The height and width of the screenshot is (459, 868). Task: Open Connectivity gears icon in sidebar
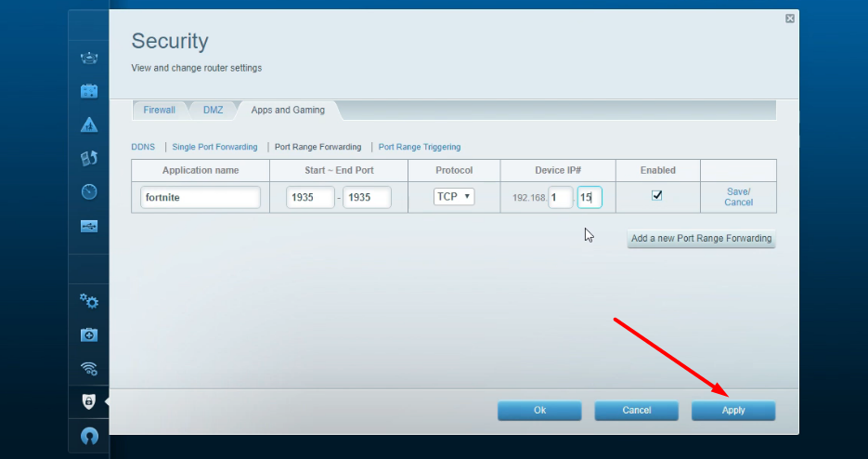(89, 301)
